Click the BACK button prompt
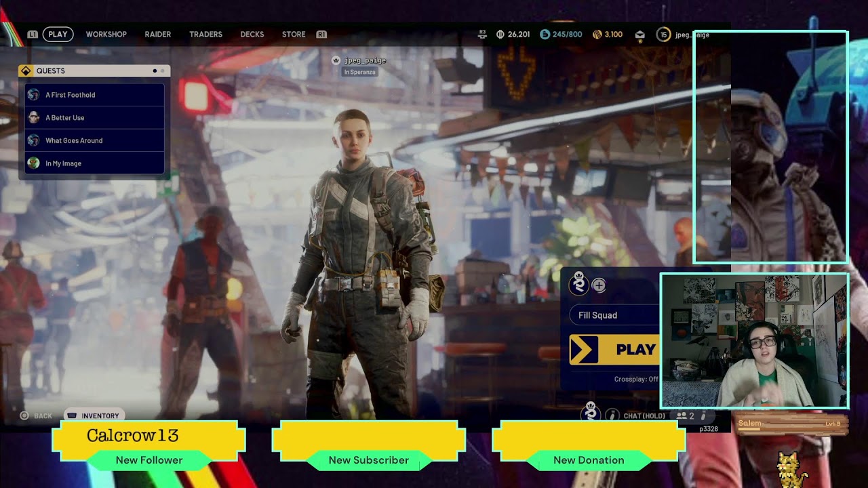Image resolution: width=868 pixels, height=488 pixels. tap(36, 415)
